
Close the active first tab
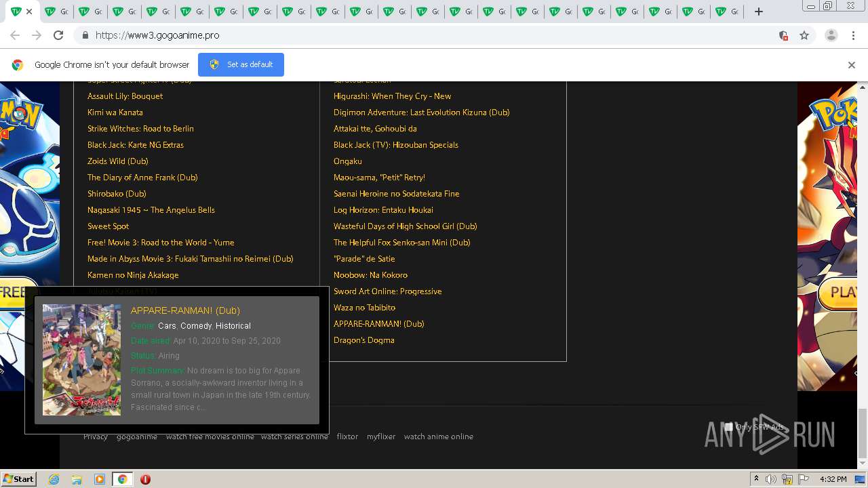(x=29, y=12)
